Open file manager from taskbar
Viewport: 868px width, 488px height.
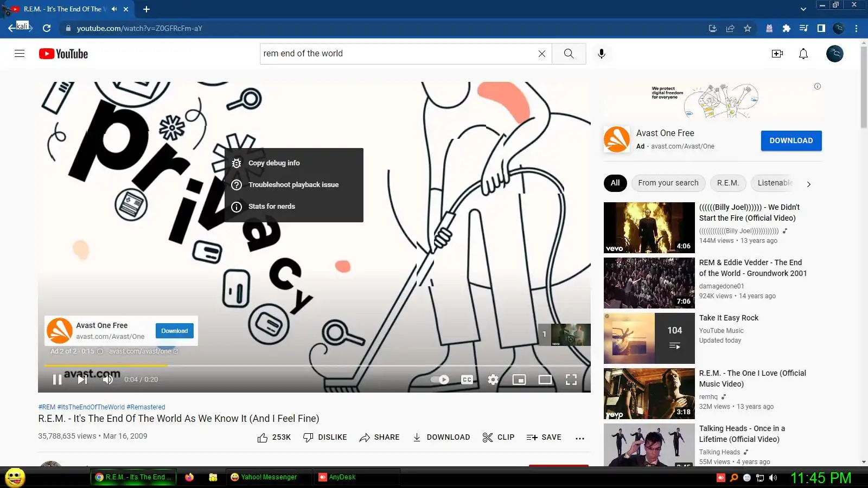213,477
